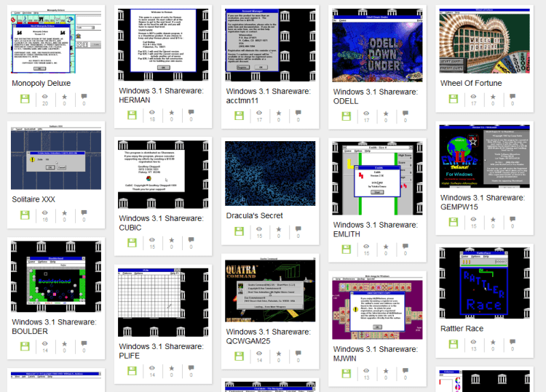
Task: Click the floppy disk icon under CUBIC
Action: tap(132, 242)
